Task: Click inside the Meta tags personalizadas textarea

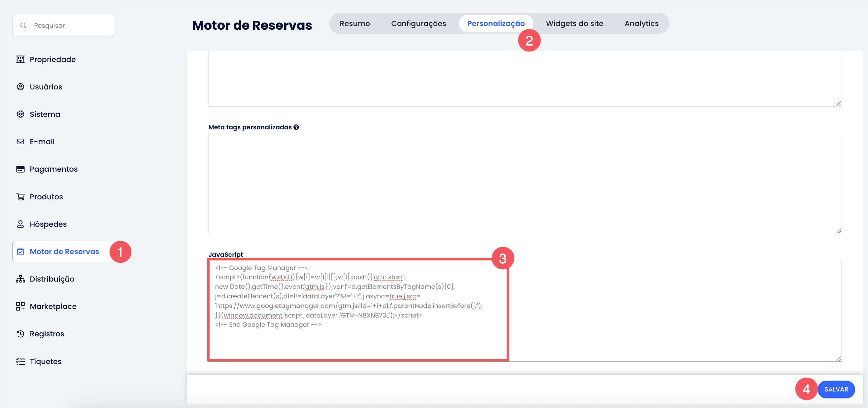Action: point(524,183)
